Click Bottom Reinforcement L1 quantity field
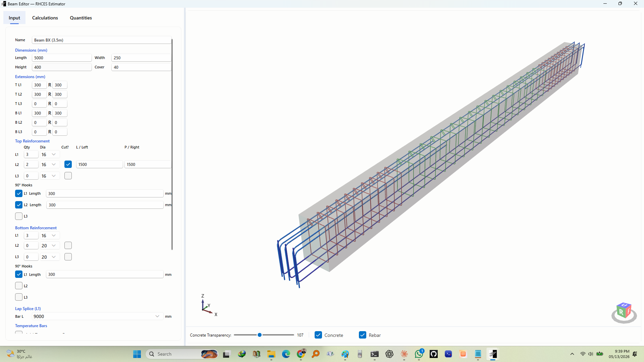644x362 pixels. point(31,235)
